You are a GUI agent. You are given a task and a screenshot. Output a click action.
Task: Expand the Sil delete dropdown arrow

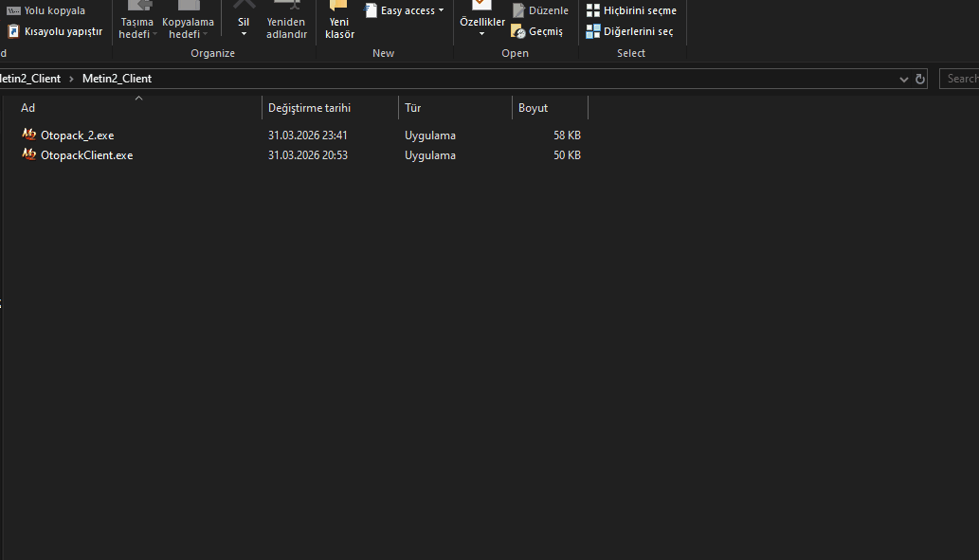point(244,34)
